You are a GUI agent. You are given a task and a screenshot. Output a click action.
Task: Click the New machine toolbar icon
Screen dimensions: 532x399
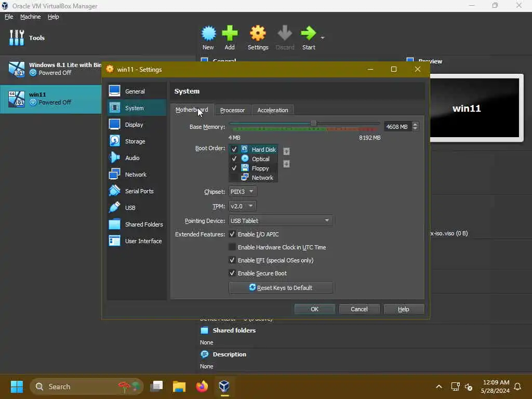208,37
